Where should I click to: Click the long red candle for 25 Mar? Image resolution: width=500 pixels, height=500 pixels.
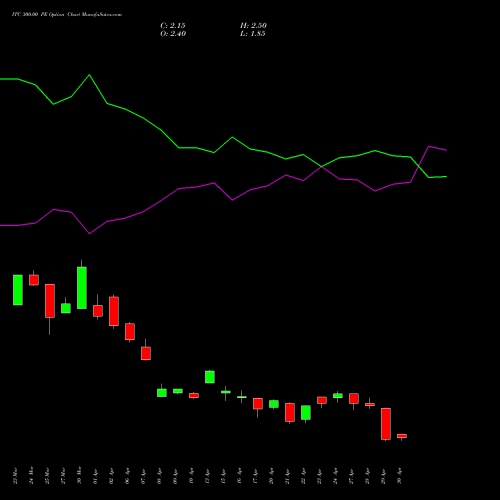[x=50, y=301]
